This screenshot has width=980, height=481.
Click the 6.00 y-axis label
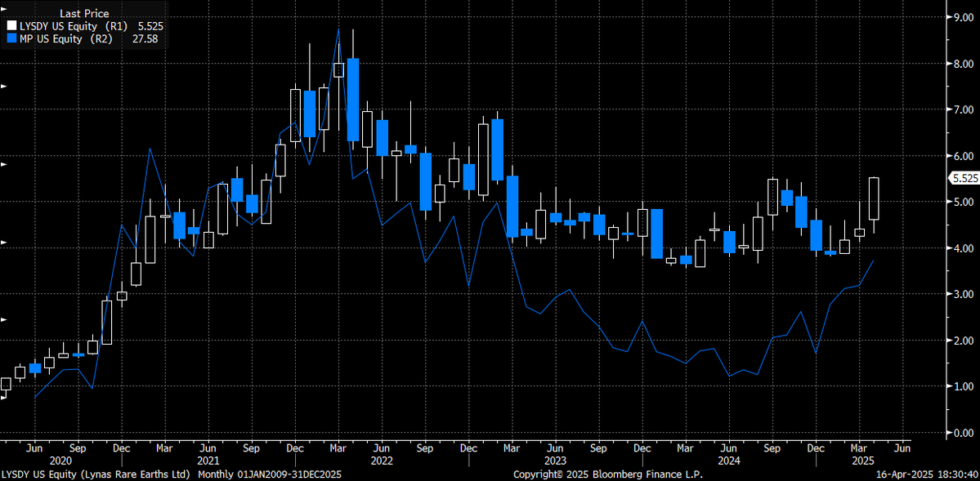(963, 155)
